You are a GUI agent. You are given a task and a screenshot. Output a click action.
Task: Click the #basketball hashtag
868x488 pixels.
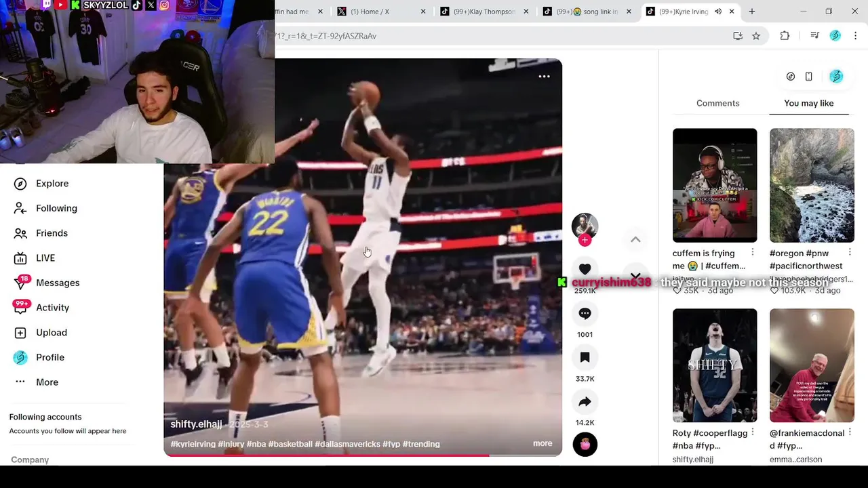click(x=290, y=444)
